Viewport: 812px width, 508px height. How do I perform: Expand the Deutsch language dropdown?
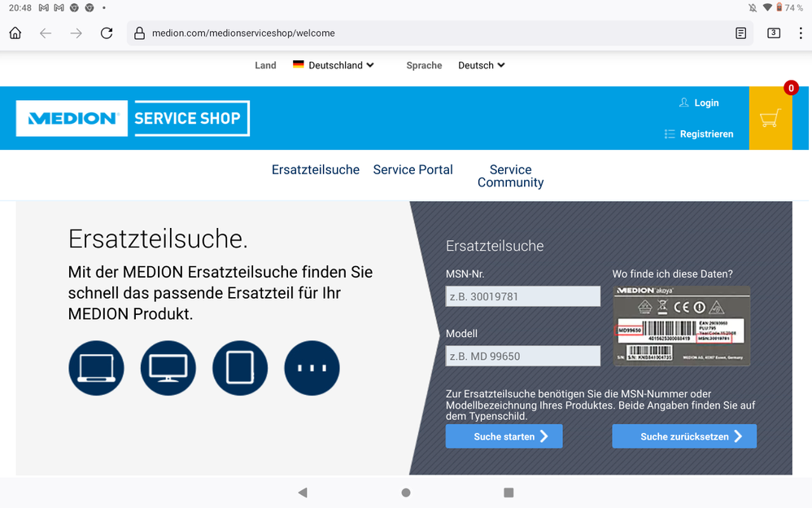click(481, 65)
